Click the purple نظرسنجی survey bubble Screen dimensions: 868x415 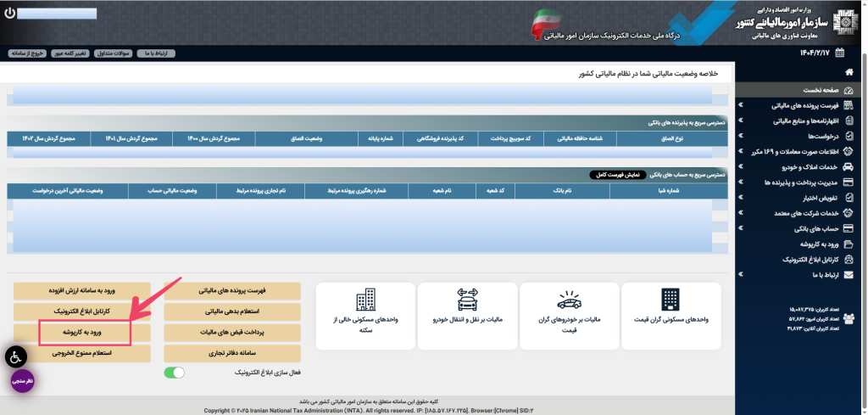[x=22, y=381]
